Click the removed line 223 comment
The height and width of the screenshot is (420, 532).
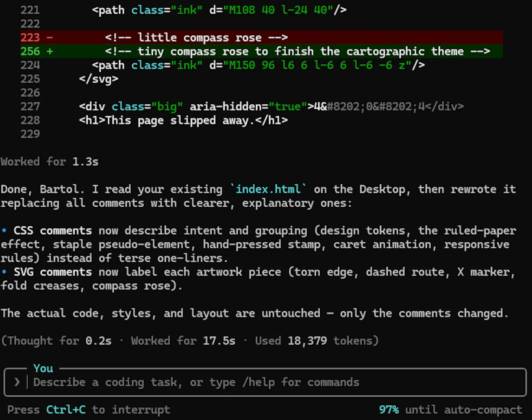click(x=196, y=38)
